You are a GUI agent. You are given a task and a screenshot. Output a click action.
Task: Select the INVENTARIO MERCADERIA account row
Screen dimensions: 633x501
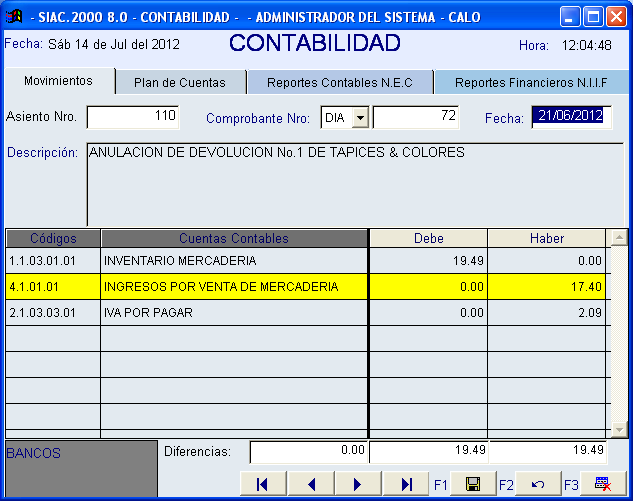234,261
